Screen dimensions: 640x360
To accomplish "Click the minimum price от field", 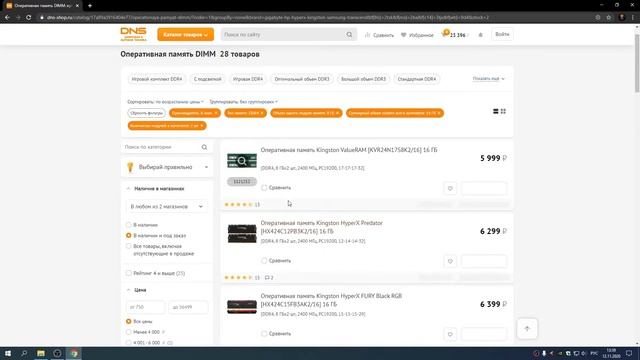I will (145, 307).
